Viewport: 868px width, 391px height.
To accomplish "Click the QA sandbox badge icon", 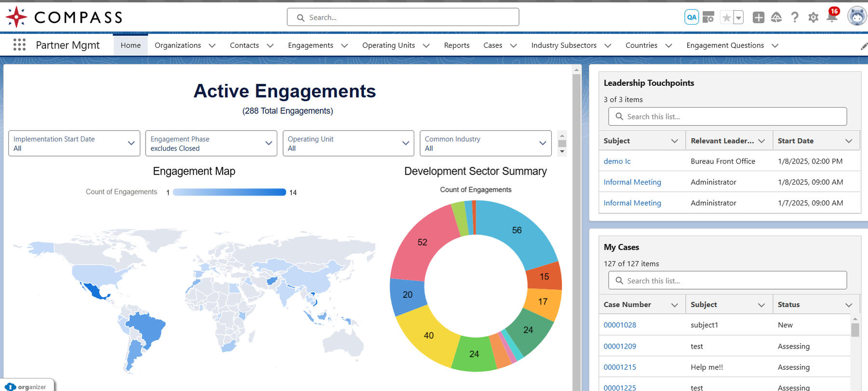I will click(x=692, y=17).
